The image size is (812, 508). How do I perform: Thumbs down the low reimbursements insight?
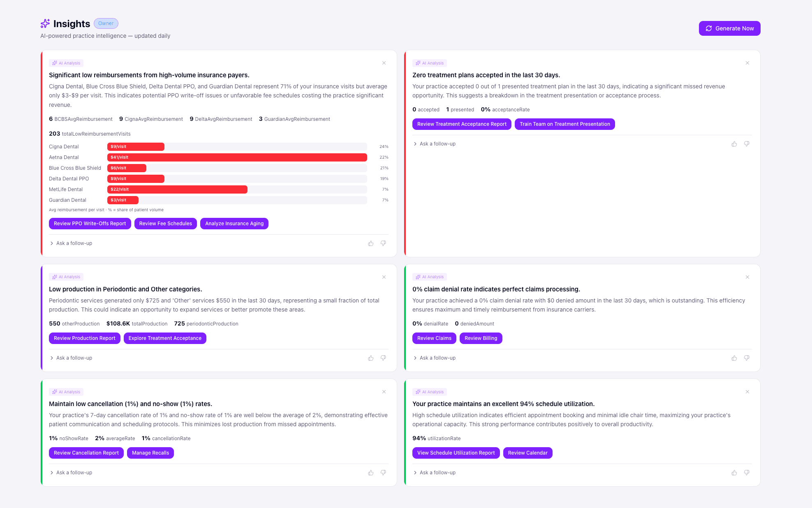pyautogui.click(x=383, y=243)
